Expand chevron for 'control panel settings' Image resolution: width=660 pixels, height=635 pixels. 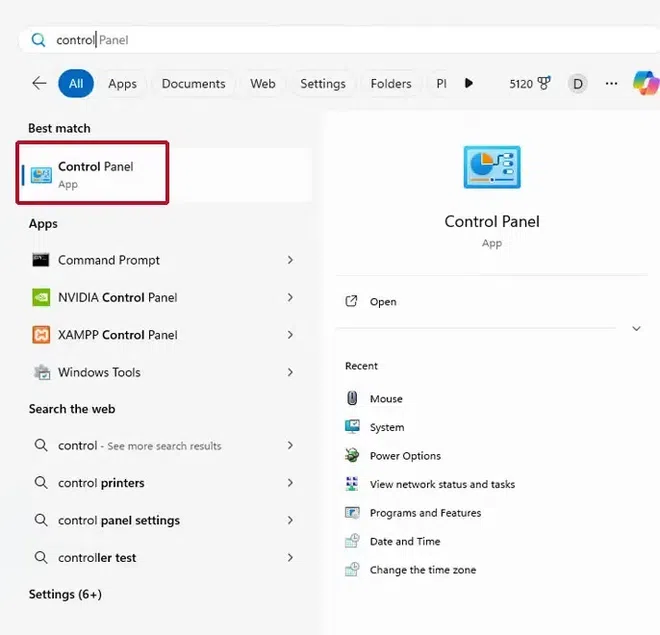[290, 520]
